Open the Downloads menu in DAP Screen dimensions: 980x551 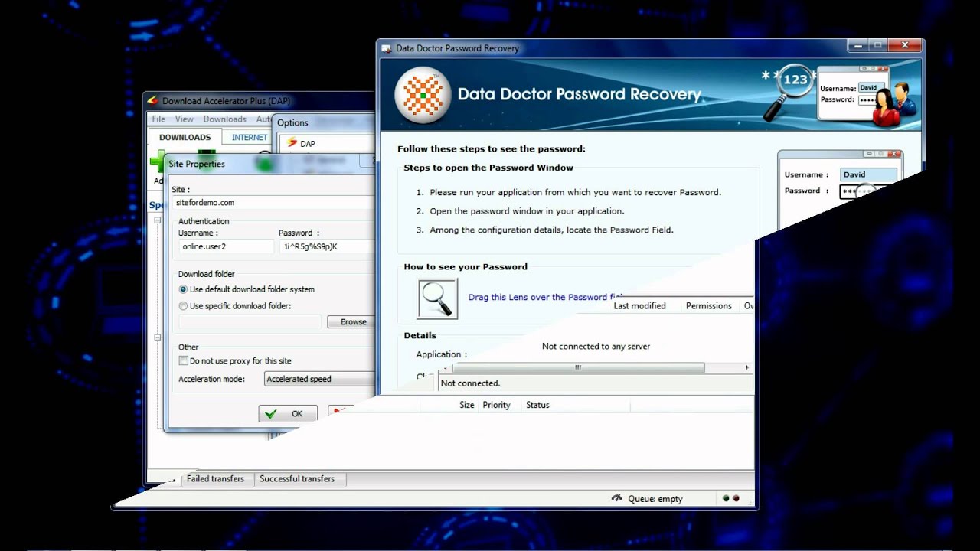pyautogui.click(x=224, y=119)
